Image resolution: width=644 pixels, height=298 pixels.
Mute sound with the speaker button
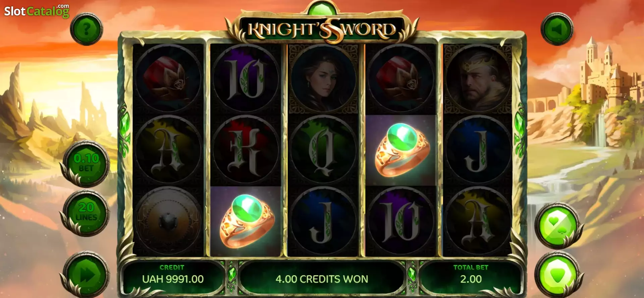click(557, 29)
